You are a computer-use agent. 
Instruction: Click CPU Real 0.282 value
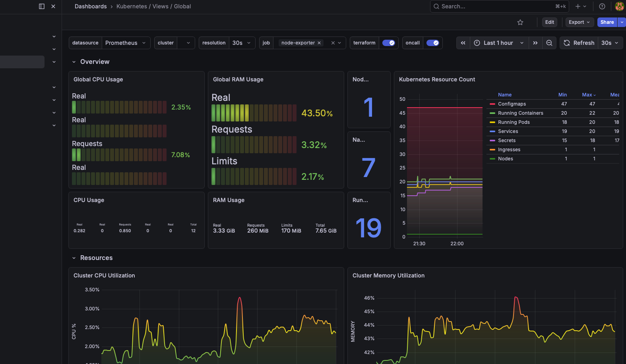(79, 231)
